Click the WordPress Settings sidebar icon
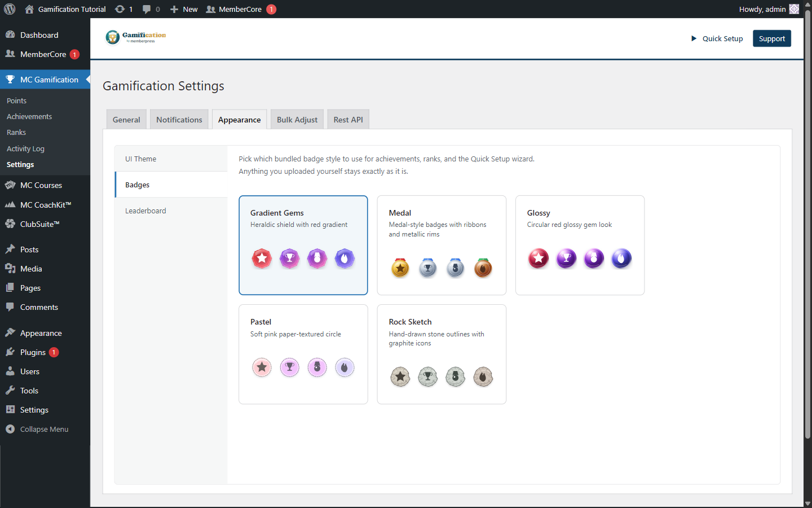 point(10,410)
